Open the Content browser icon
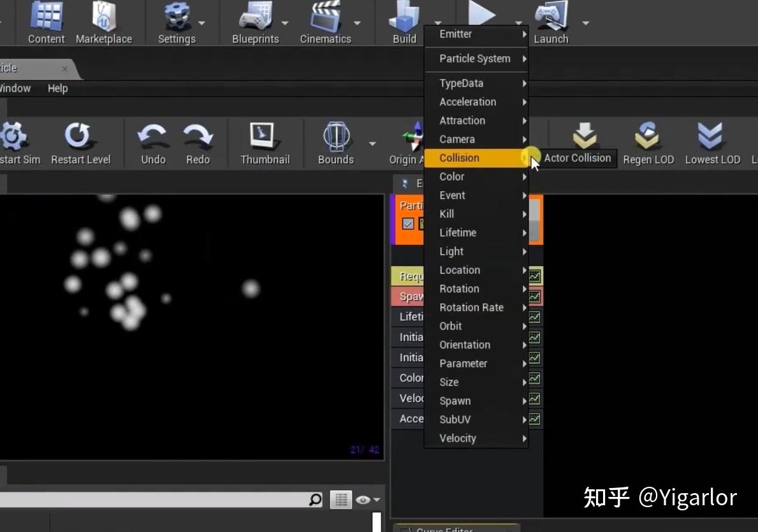 pos(46,17)
